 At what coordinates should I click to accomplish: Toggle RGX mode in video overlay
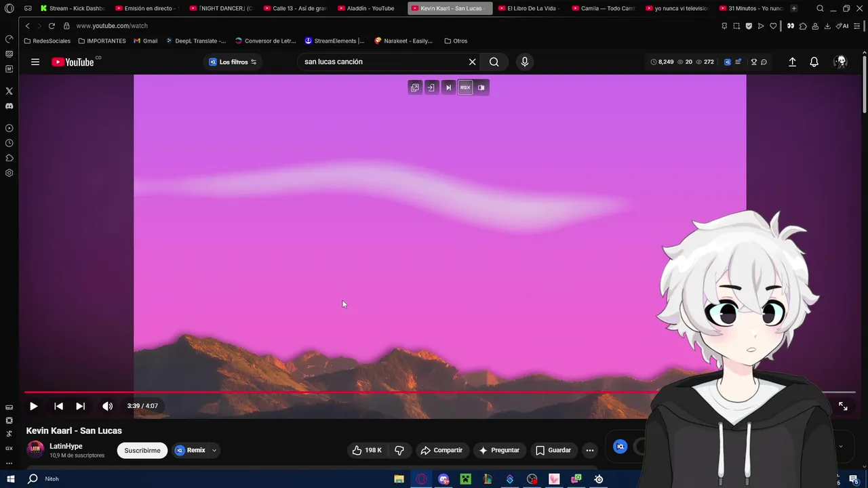coord(465,87)
